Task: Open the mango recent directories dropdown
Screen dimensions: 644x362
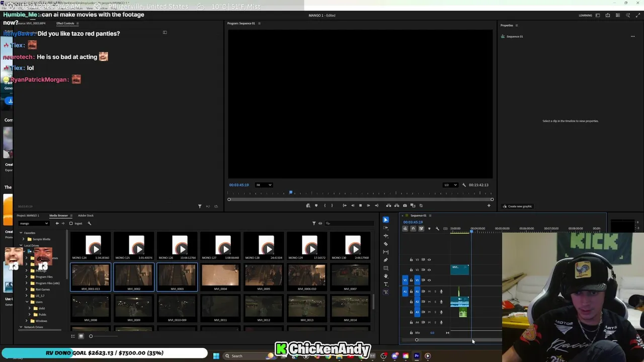Action: coord(34,223)
